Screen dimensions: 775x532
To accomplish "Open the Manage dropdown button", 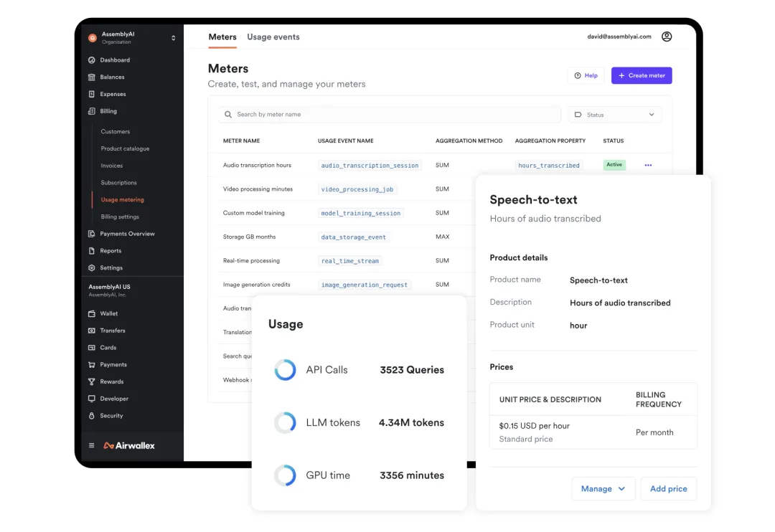I will tap(603, 488).
